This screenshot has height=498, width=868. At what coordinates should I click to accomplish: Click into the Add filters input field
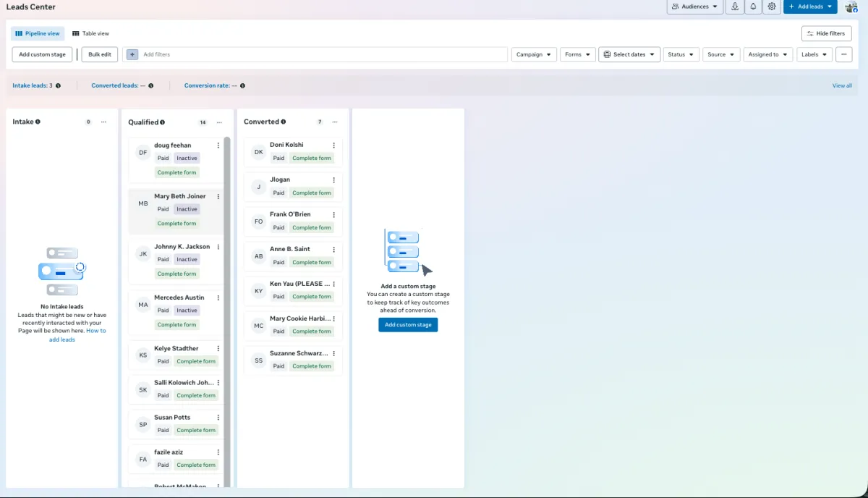pos(315,54)
